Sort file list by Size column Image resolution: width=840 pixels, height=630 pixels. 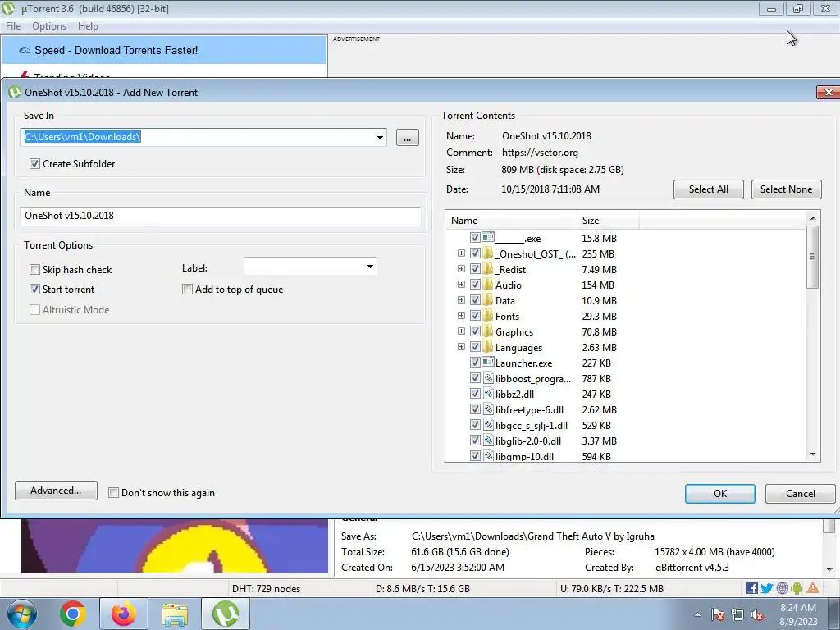[608, 220]
